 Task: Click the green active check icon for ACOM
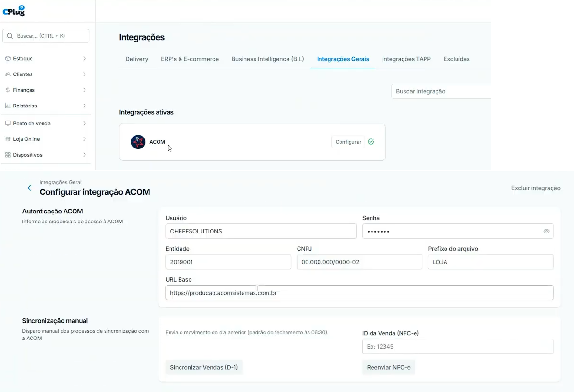[x=371, y=142]
